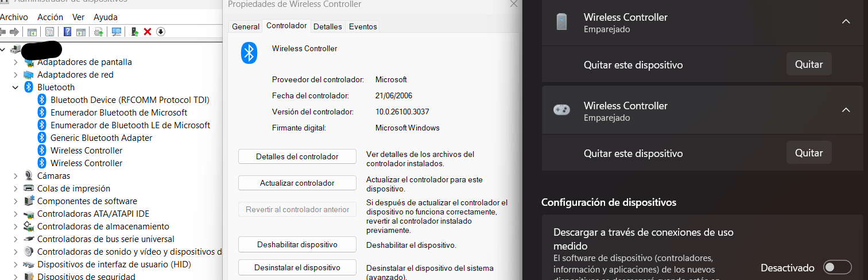Image resolution: width=868 pixels, height=280 pixels.
Task: Click the Controladoras de almacenamiento icon
Action: point(29,227)
